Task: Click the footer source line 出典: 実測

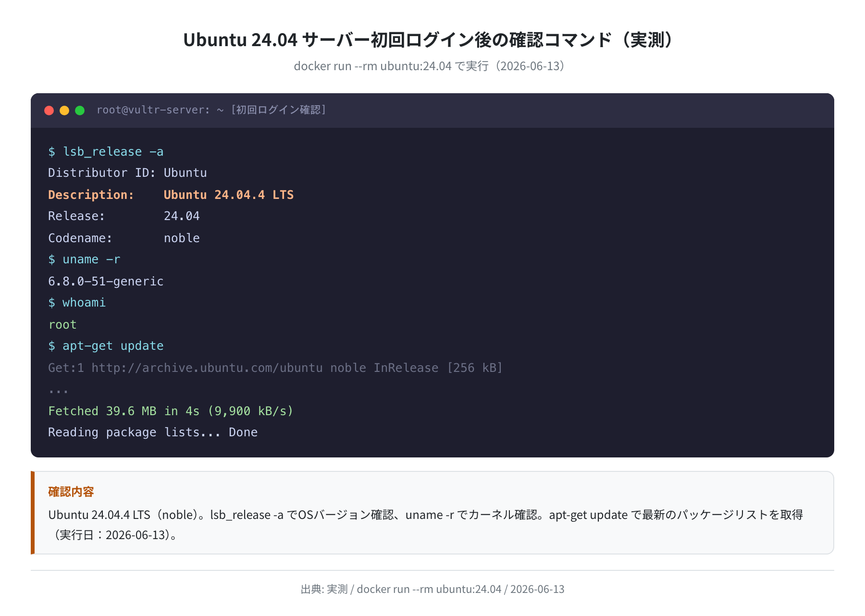Action: pyautogui.click(x=432, y=589)
